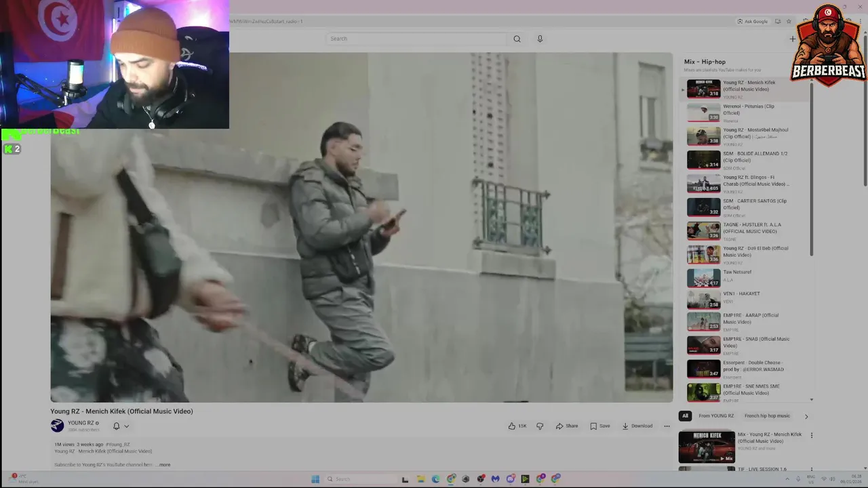Play SDM - BOLIDE ALLEMAND 1/2
Screen dimensions: 868x488
tap(746, 161)
